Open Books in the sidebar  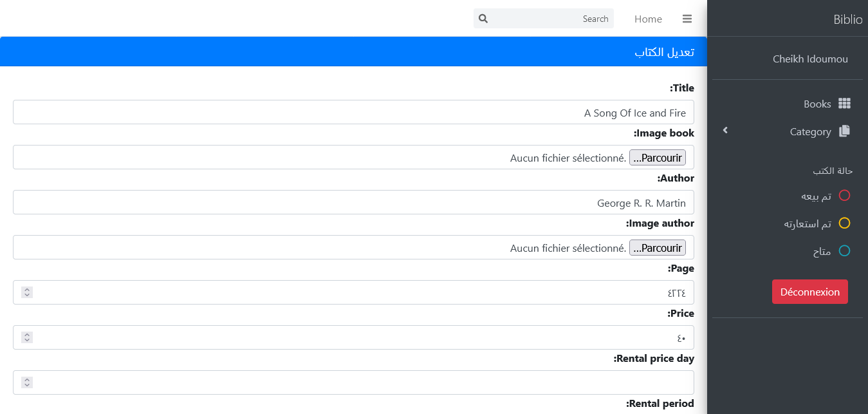pos(817,104)
